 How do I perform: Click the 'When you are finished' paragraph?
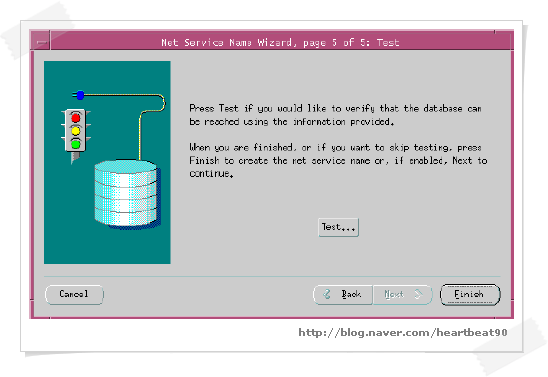click(338, 160)
